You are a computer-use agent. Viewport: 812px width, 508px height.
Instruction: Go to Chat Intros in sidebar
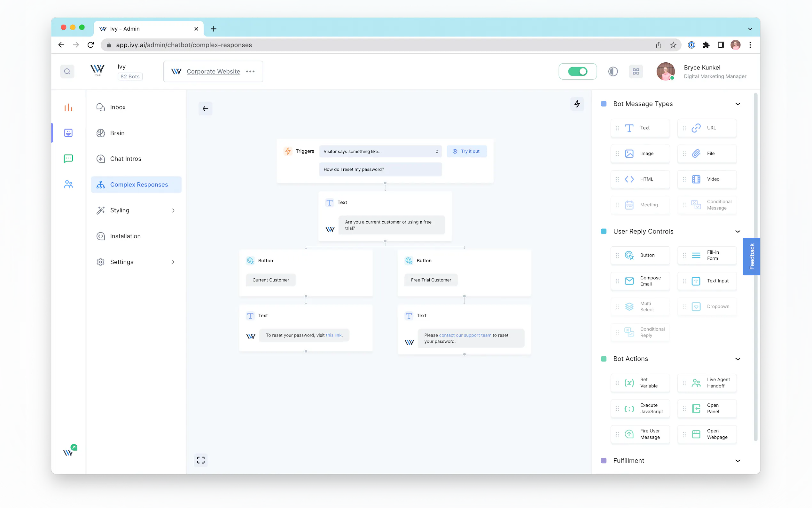pos(125,159)
